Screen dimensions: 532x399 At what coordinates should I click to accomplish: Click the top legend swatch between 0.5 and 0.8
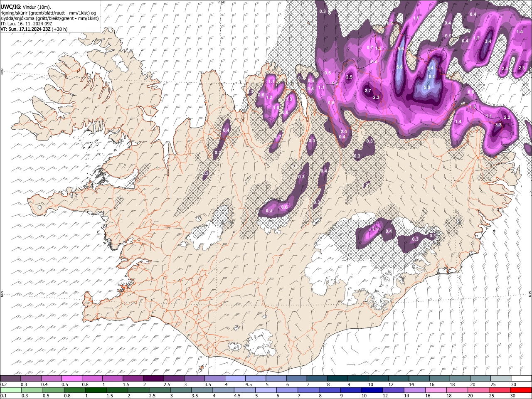click(x=72, y=378)
